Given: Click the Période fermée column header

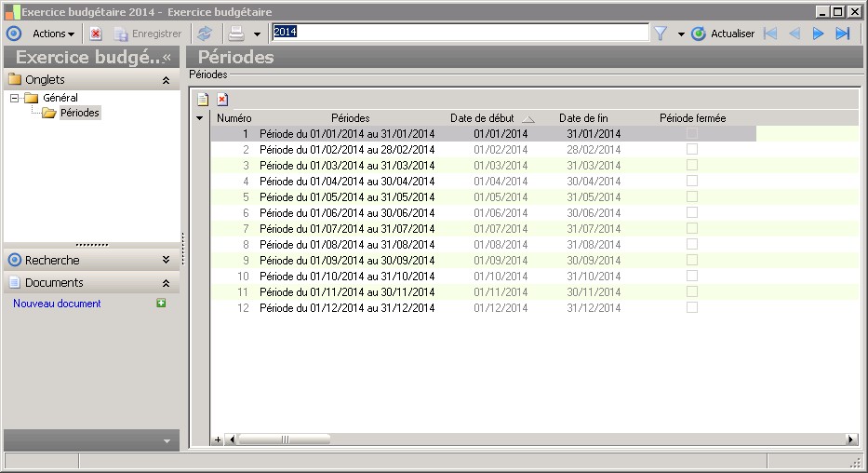Looking at the screenshot, I should [x=692, y=118].
